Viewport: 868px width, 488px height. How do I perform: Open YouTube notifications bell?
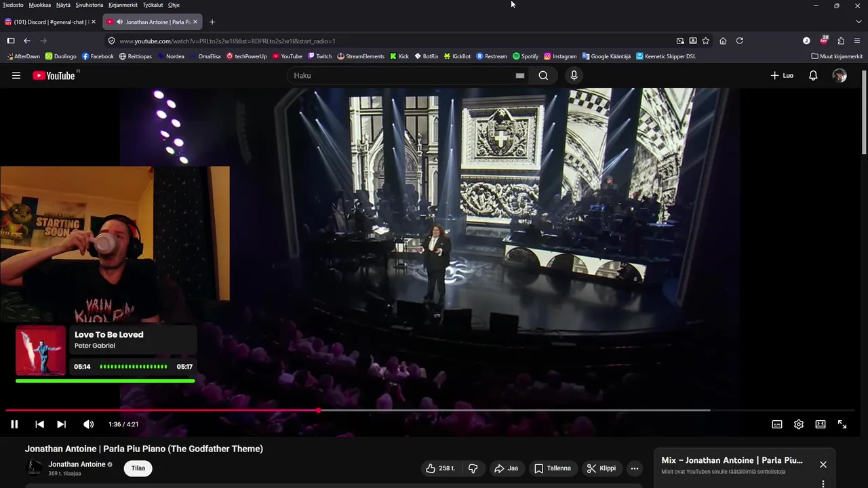pos(813,75)
